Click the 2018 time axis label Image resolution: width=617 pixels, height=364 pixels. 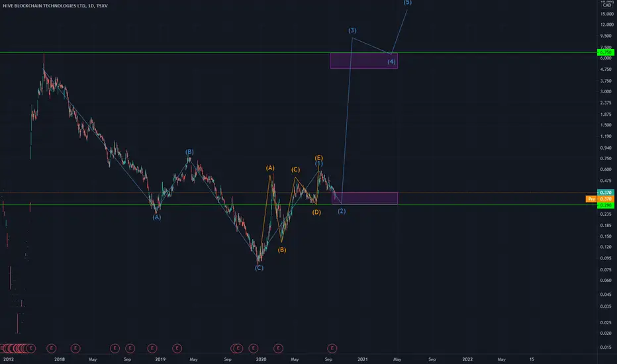pos(60,359)
